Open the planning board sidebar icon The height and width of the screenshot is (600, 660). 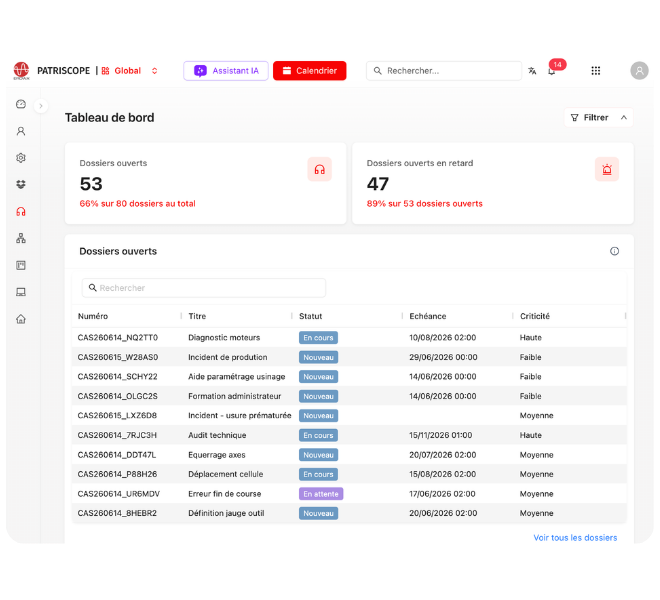[x=21, y=265]
